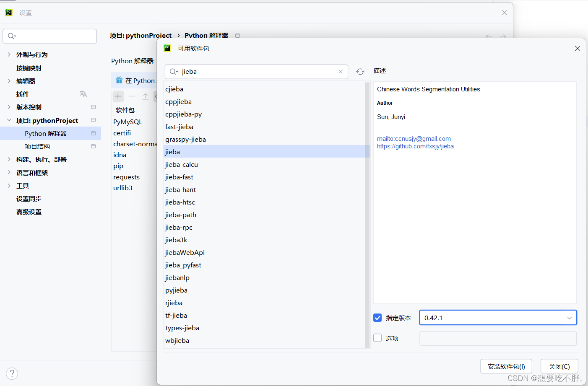Open the Advanced Settings page
The image size is (588, 386).
(29, 212)
